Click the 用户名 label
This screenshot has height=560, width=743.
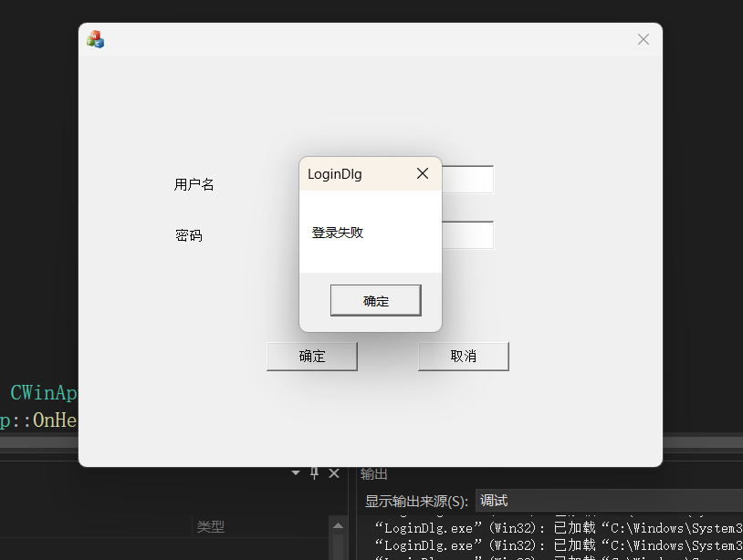(x=194, y=184)
